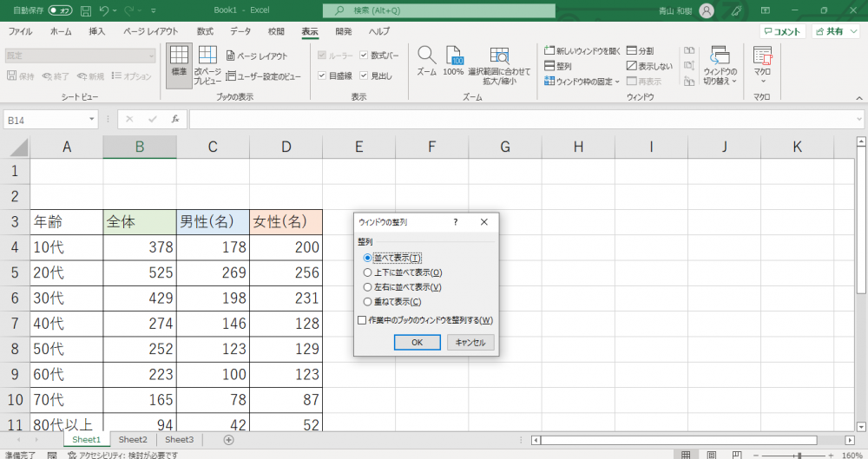Click the new sheet plus icon
Image resolution: width=868 pixels, height=459 pixels.
pos(228,440)
